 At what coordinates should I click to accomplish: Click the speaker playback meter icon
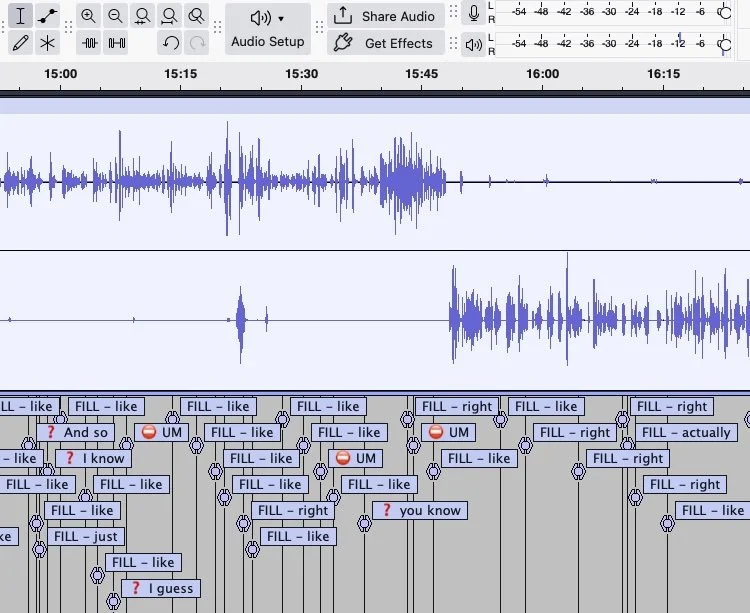(x=474, y=44)
